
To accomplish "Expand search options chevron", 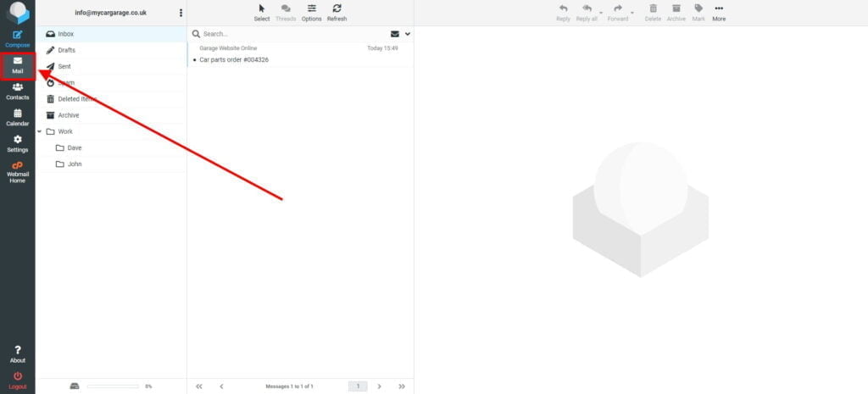I will coord(408,34).
